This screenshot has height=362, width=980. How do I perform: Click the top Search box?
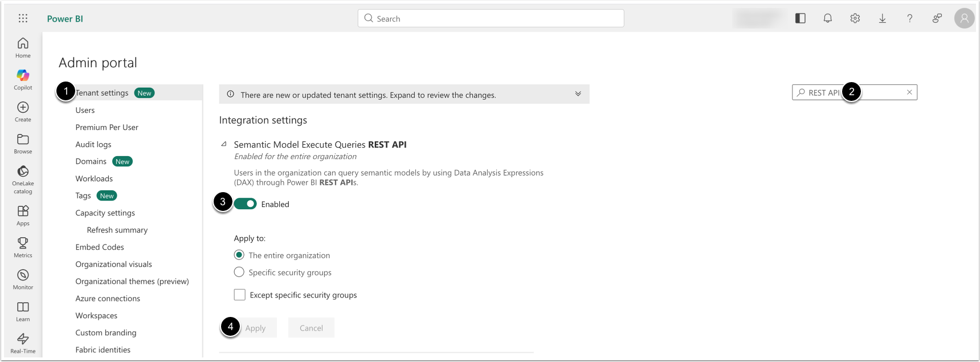[491, 18]
